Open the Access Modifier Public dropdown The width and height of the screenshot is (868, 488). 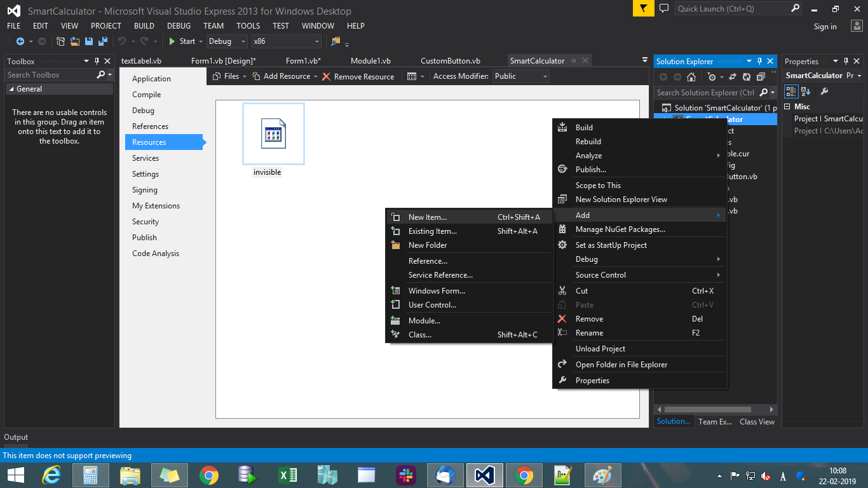tap(520, 76)
